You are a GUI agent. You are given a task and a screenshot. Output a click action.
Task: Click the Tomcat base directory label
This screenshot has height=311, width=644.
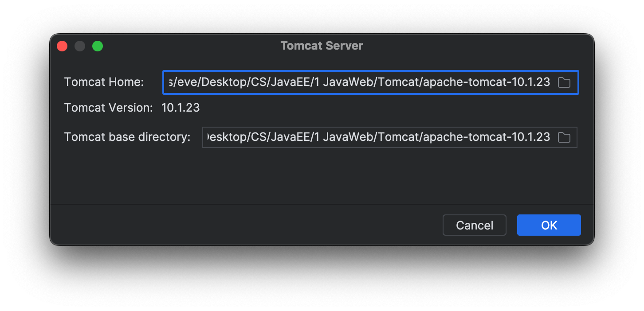[x=126, y=137]
